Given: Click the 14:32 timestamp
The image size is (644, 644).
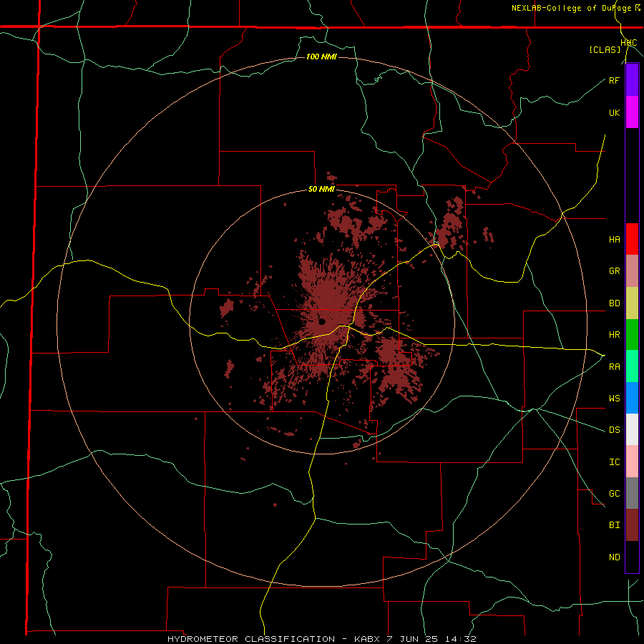Looking at the screenshot, I should [461, 639].
